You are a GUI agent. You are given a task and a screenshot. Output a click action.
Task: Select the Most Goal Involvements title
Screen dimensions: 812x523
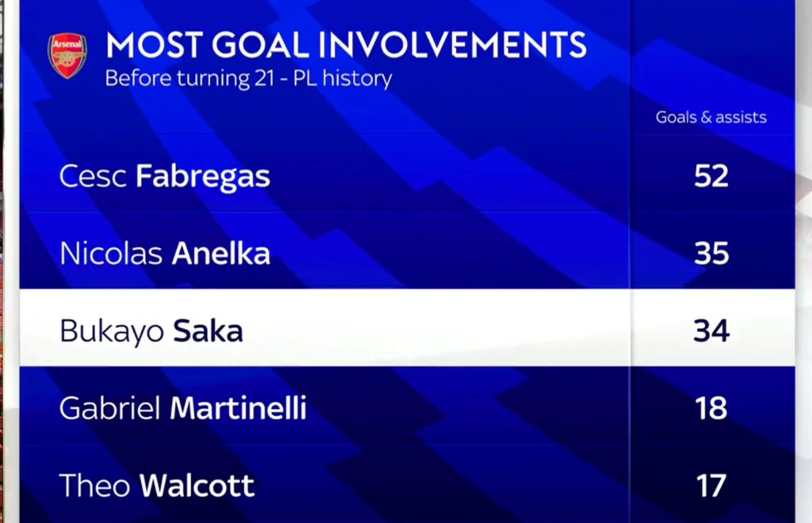coord(347,45)
